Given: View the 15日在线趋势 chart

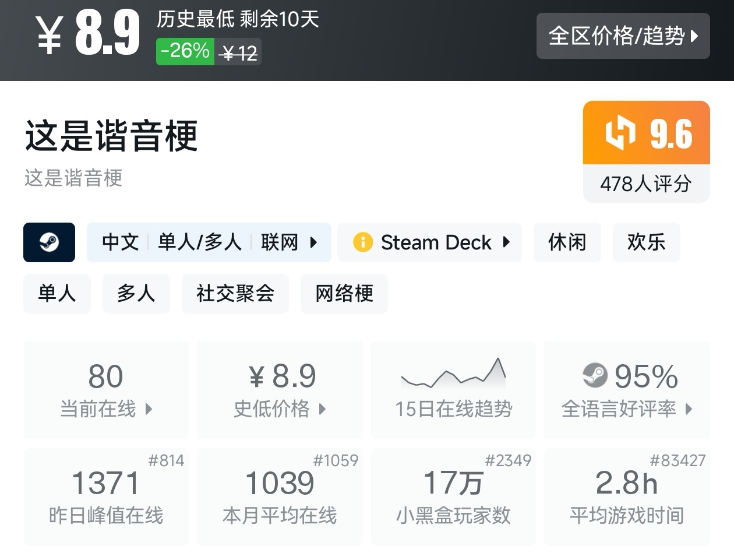Looking at the screenshot, I should pyautogui.click(x=453, y=390).
